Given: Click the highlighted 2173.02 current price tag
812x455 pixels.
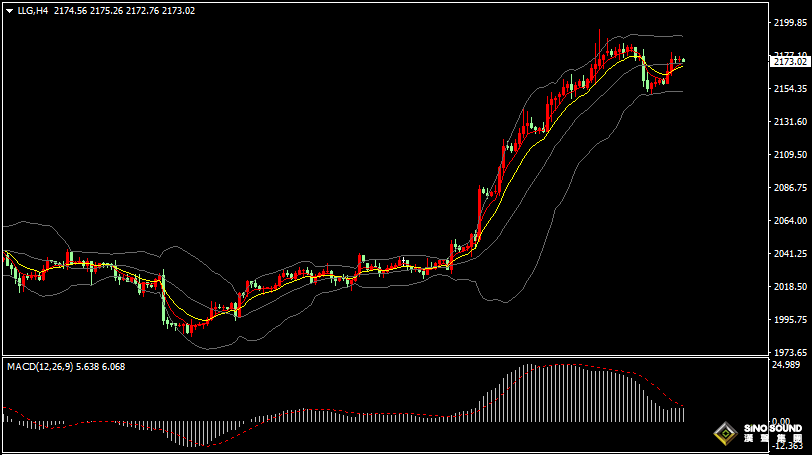Looking at the screenshot, I should 790,62.
